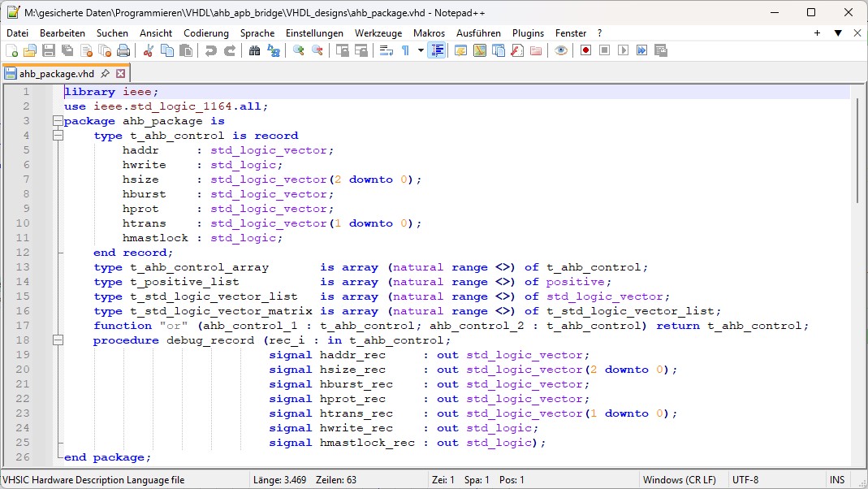Collapse the package ahb_package fold marker

pyautogui.click(x=58, y=121)
